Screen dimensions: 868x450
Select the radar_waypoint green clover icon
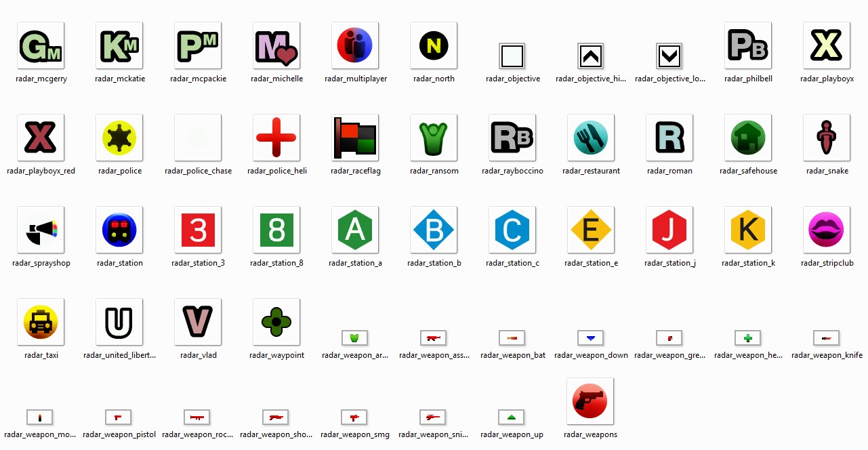[276, 322]
